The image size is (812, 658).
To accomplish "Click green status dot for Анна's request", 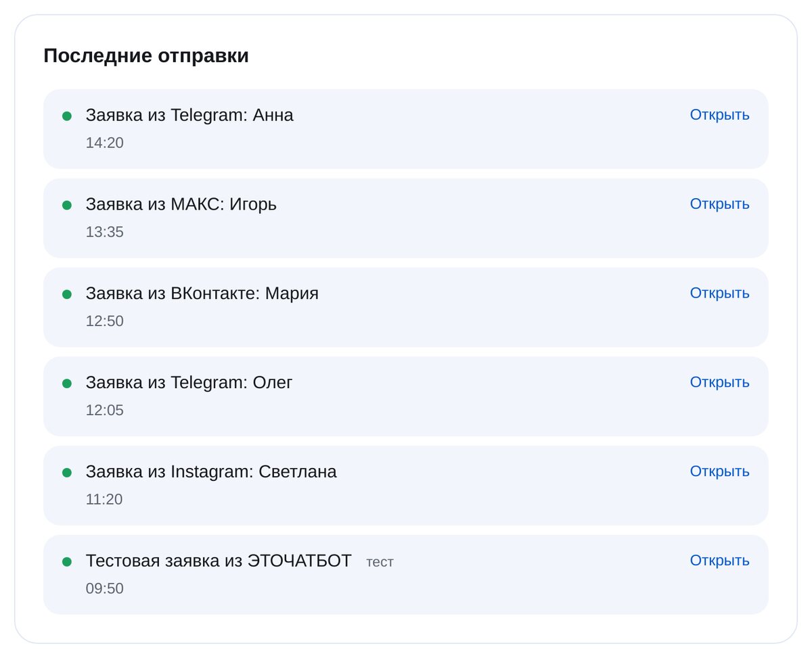I will point(67,116).
